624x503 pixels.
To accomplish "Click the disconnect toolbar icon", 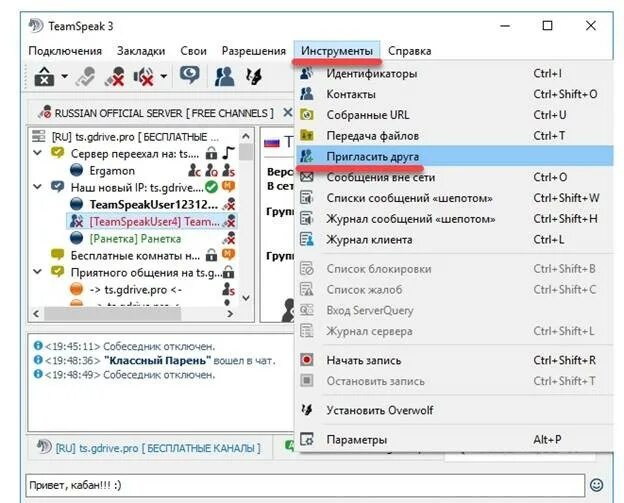I will (45, 76).
